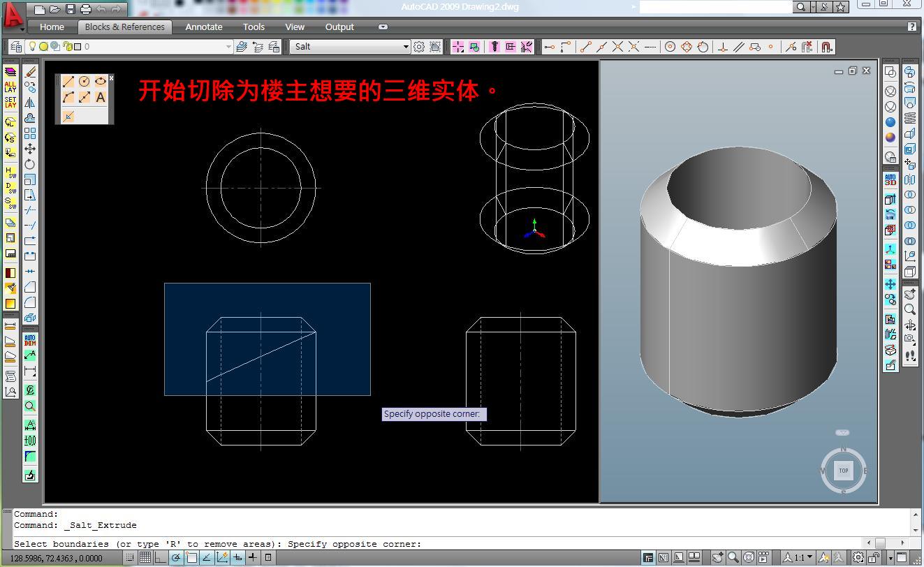The height and width of the screenshot is (567, 924).
Task: Open the Layer Properties Manager
Action: (x=16, y=47)
